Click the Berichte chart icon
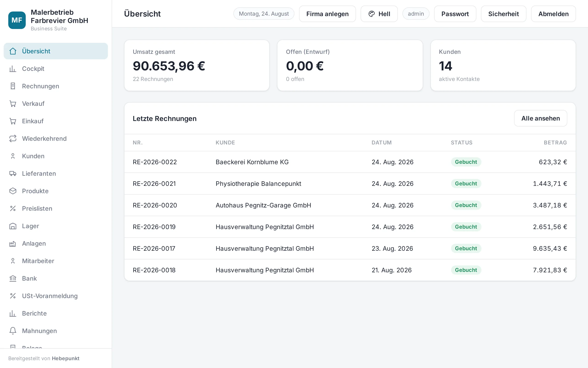This screenshot has width=588, height=368. [13, 313]
